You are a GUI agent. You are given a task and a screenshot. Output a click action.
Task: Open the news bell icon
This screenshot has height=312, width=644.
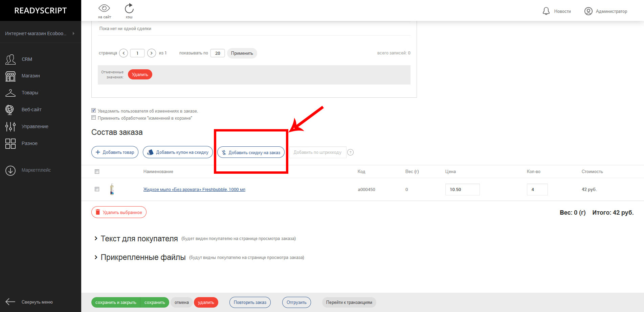point(546,11)
